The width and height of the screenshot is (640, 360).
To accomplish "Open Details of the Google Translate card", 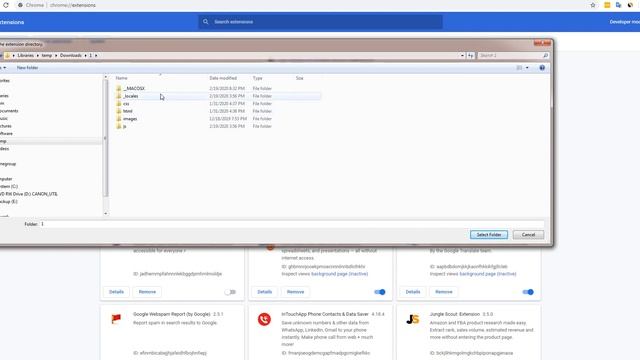I will point(413,292).
